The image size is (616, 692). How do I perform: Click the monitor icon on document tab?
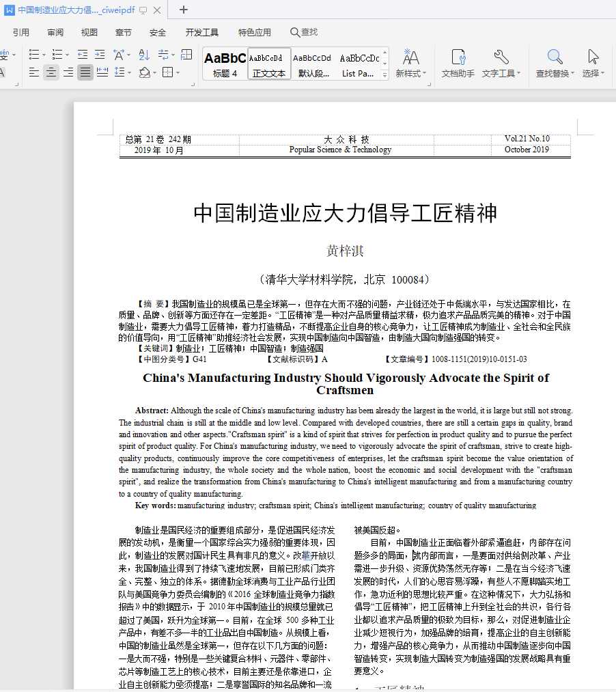(143, 10)
